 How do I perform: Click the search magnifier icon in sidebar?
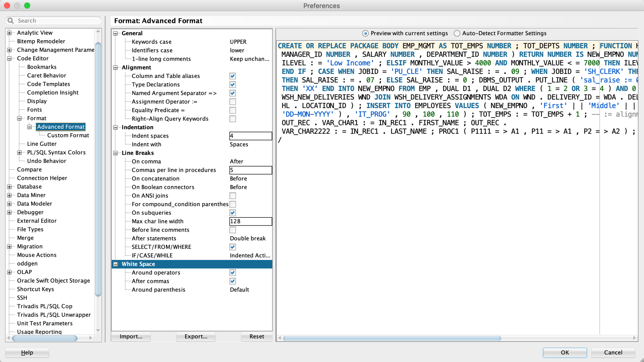pos(11,20)
